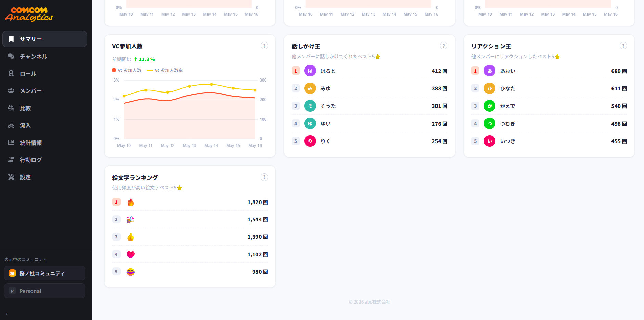Click the name はると in 話しかけ王

[328, 71]
